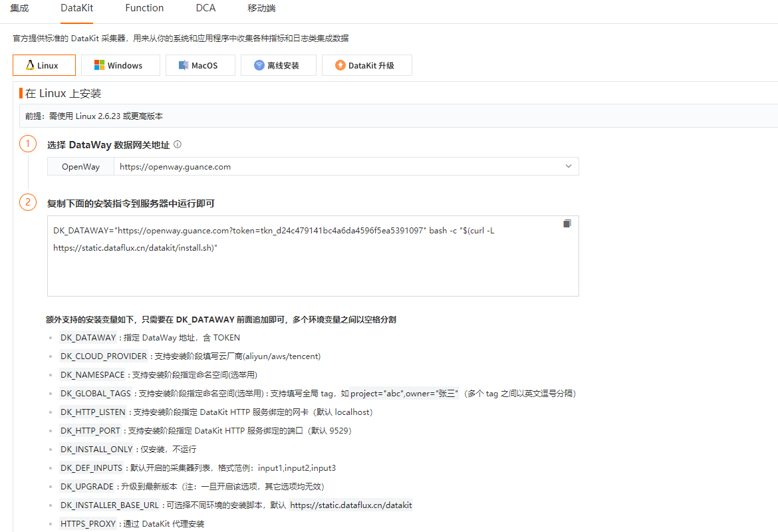Click the DataKit upgrade arrow icon

340,65
